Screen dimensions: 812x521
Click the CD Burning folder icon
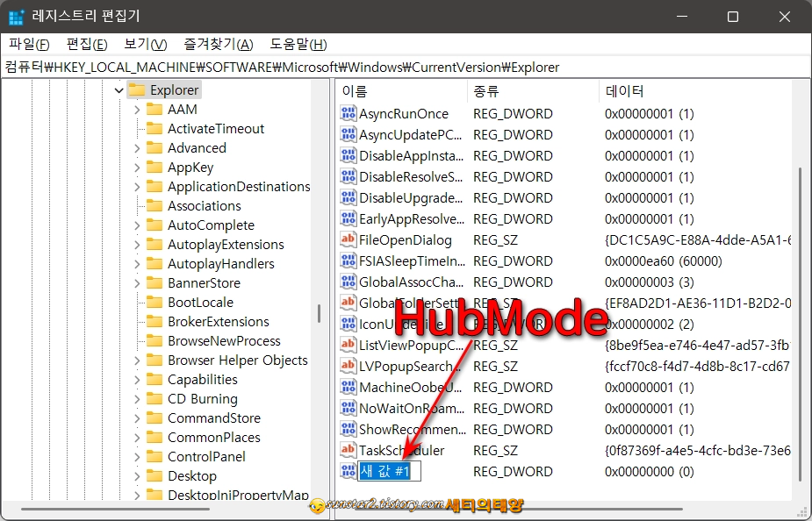point(154,399)
